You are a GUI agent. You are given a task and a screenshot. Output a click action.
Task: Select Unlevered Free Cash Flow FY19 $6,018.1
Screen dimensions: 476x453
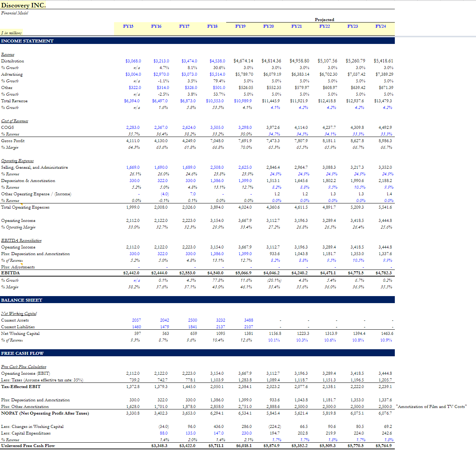pyautogui.click(x=244, y=446)
